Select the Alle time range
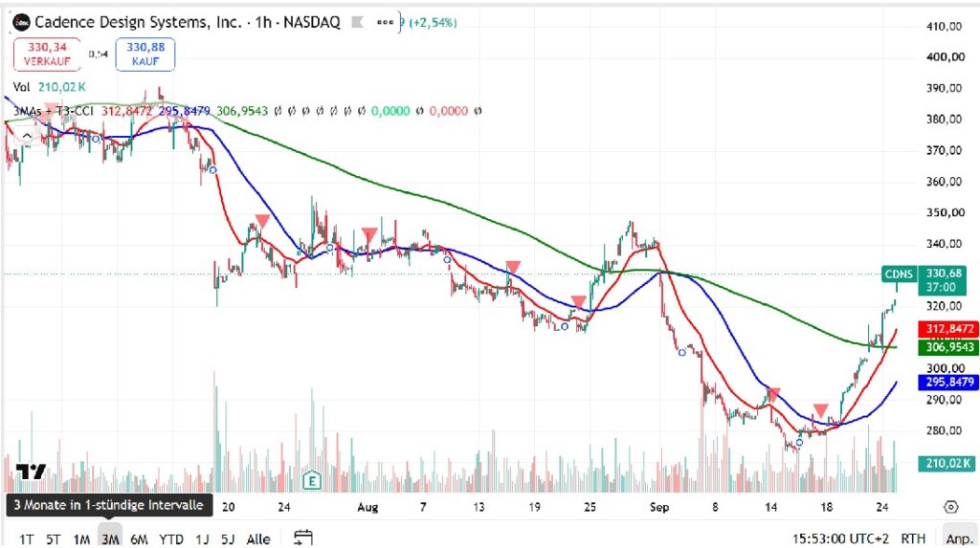This screenshot has height=548, width=980. point(258,538)
